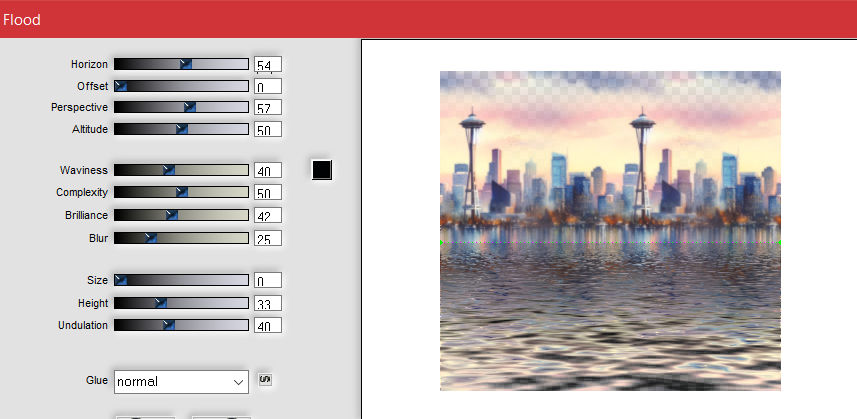Click the Perspective value field showing 57
The image size is (857, 419).
pyautogui.click(x=268, y=108)
